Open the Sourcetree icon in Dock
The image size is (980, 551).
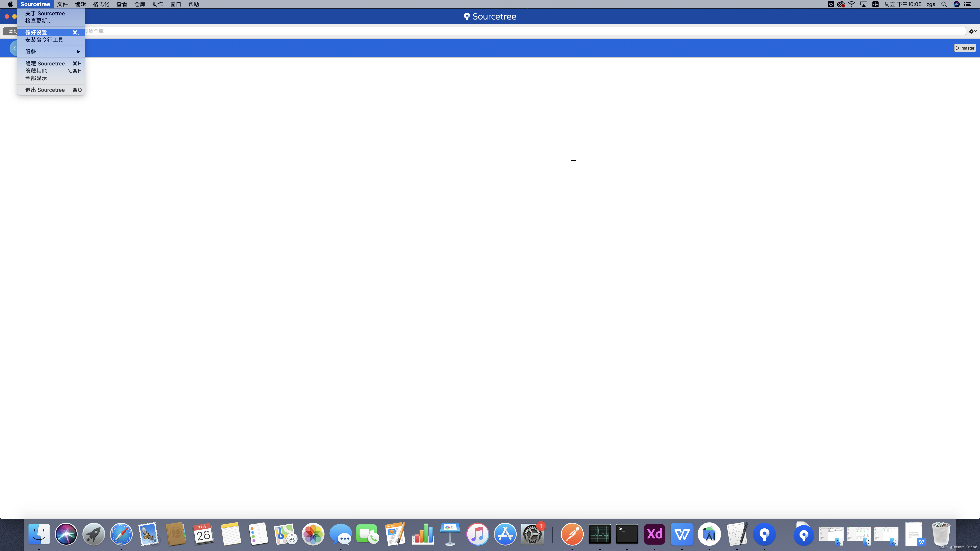click(x=764, y=534)
